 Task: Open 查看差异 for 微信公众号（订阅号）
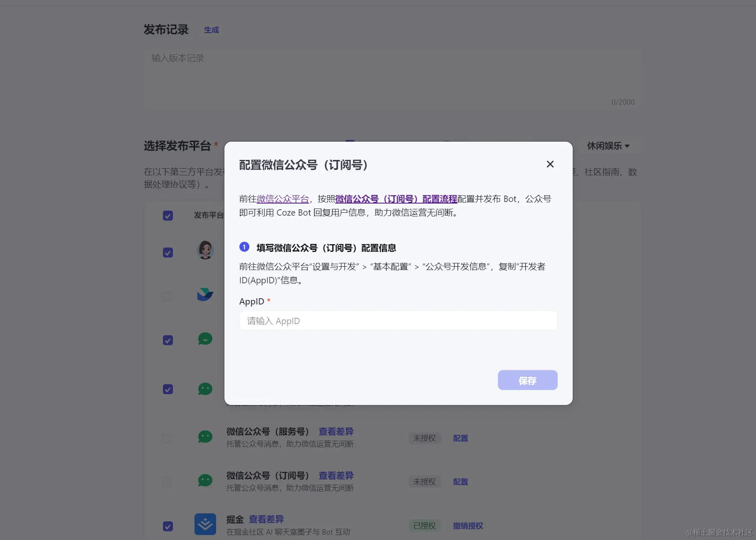[336, 476]
